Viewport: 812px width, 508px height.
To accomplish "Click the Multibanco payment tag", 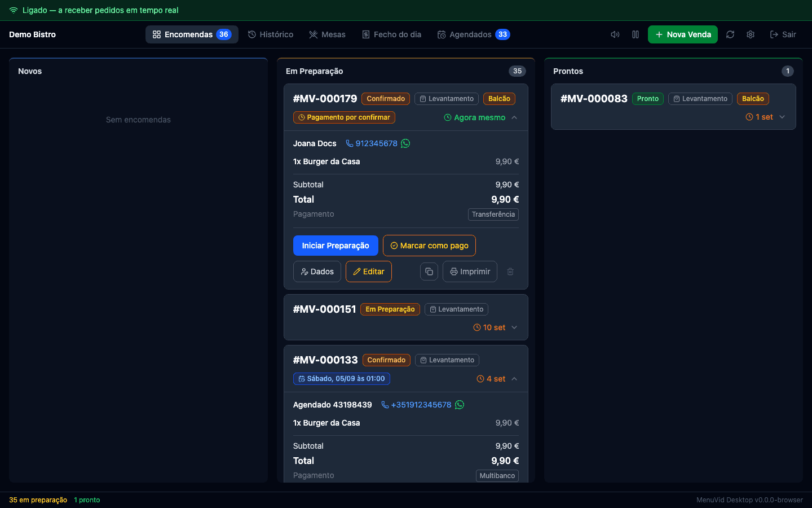I will coord(497,476).
